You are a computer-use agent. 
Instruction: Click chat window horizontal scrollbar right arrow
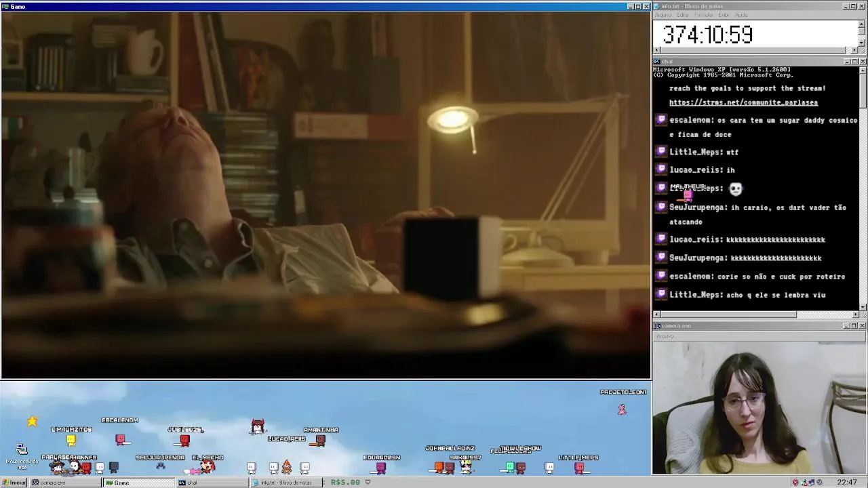[x=855, y=314]
